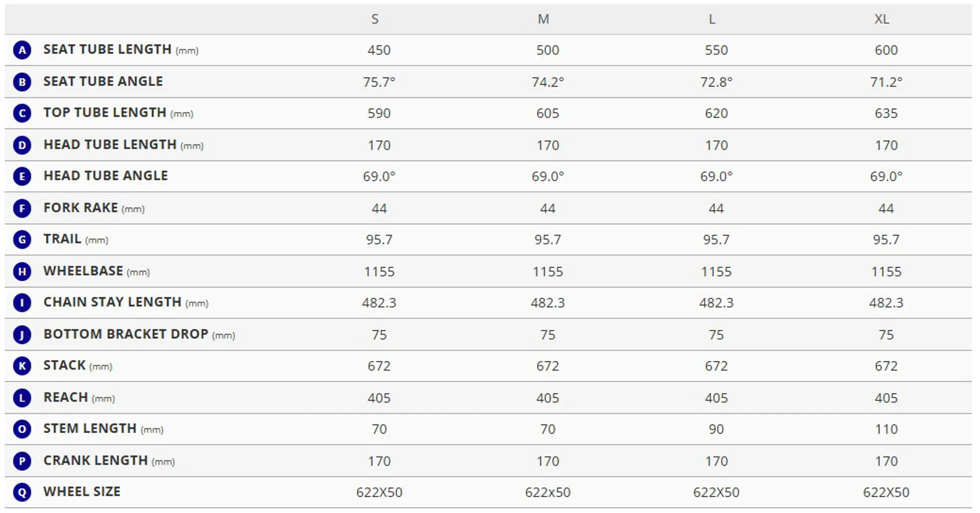Viewport: 980px width, 513px height.
Task: Click the M wheel size value 622x50
Action: coord(548,493)
